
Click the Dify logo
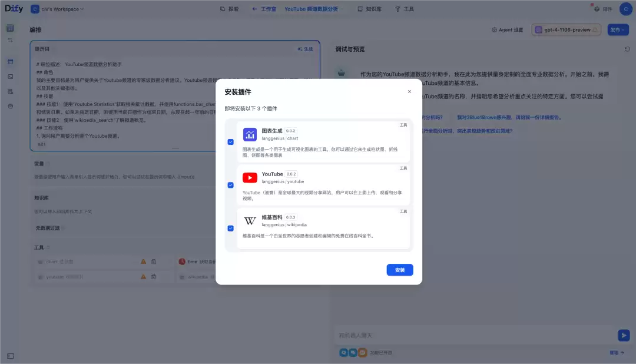[14, 8]
